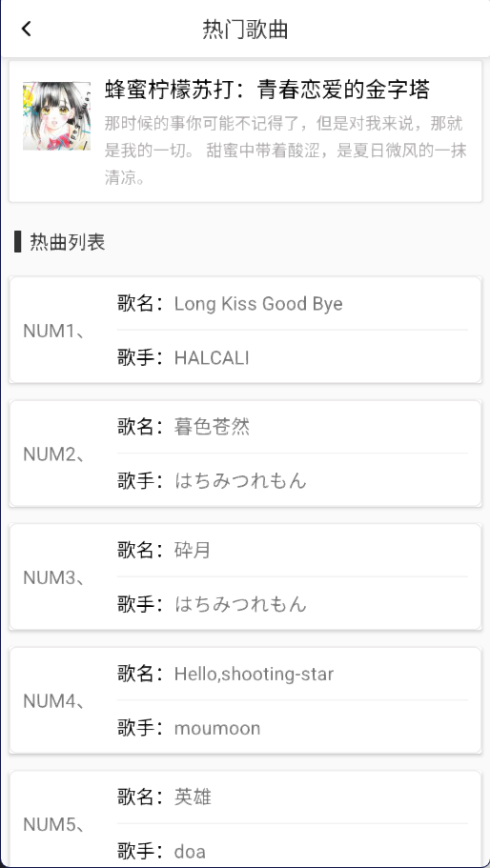Select song name Long Kiss Good Bye

tap(258, 304)
